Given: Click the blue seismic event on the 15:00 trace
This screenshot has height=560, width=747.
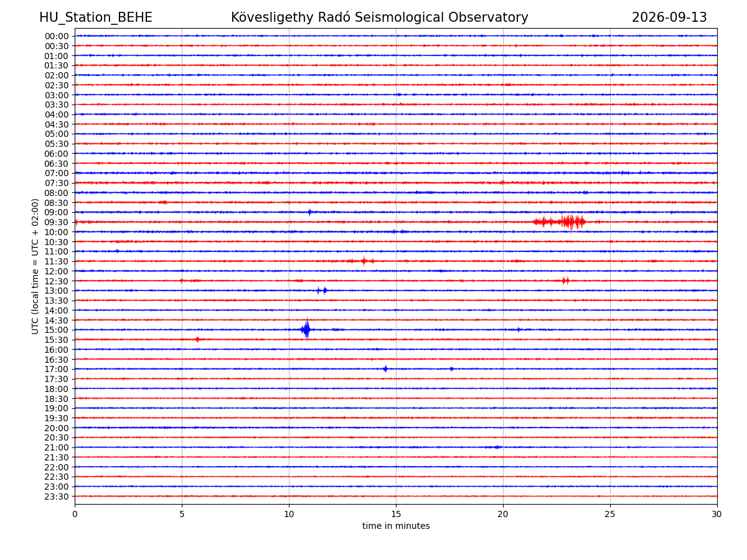Looking at the screenshot, I should 306,329.
